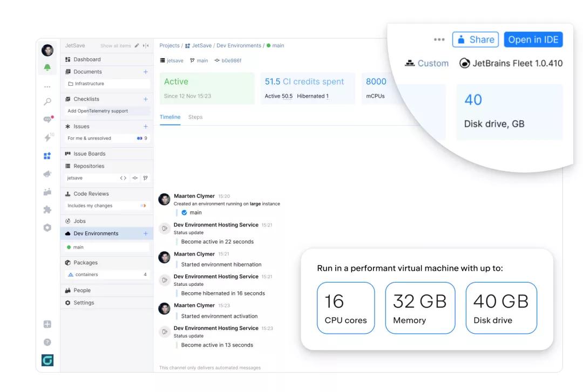Open the Infrastructure folder
583x392 pixels.
pos(107,84)
